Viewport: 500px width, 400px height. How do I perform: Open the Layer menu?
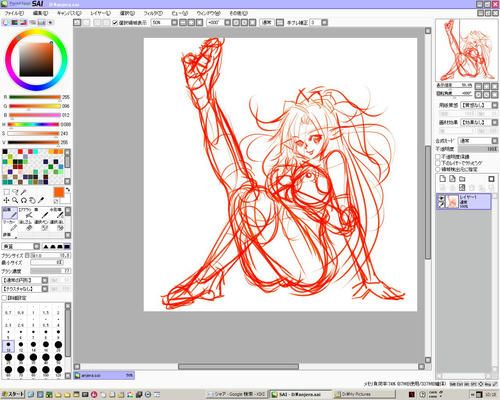click(100, 13)
